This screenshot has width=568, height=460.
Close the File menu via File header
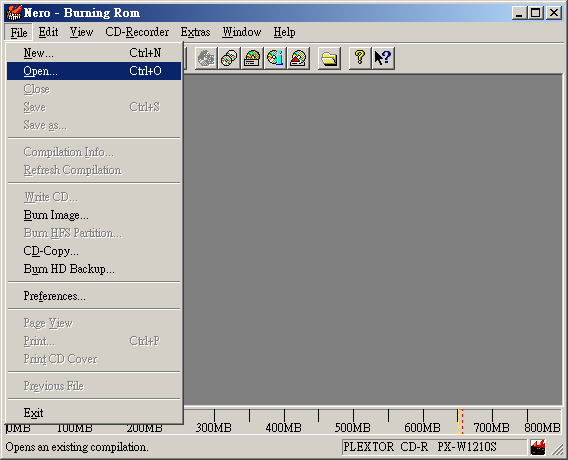click(x=19, y=32)
